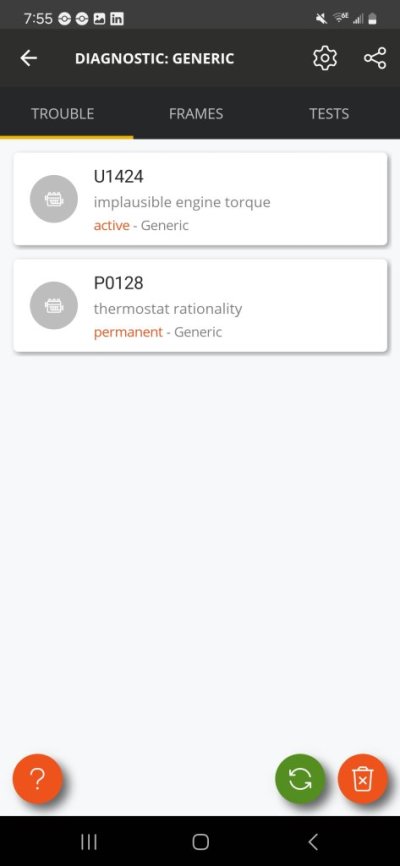400x866 pixels.
Task: Open the orange help question-mark button
Action: pyautogui.click(x=38, y=779)
